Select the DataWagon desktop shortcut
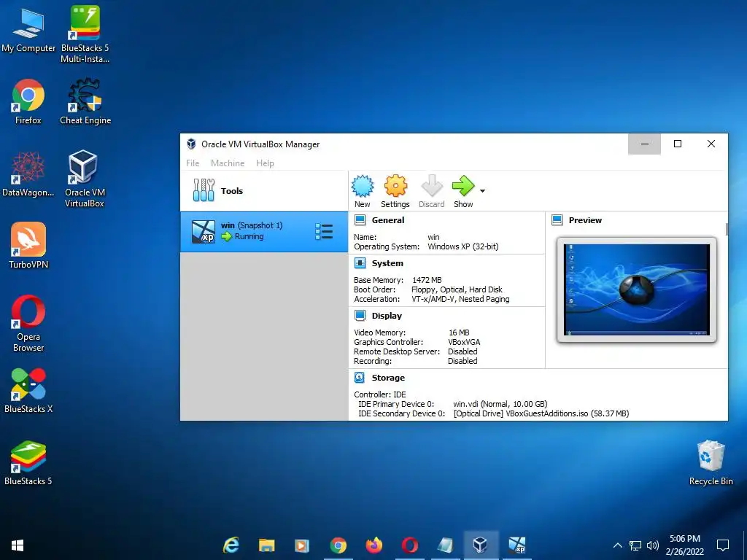 point(28,174)
